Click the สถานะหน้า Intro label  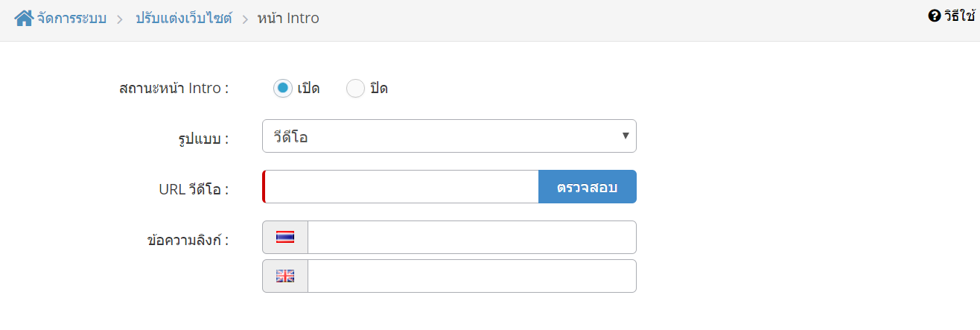(174, 89)
